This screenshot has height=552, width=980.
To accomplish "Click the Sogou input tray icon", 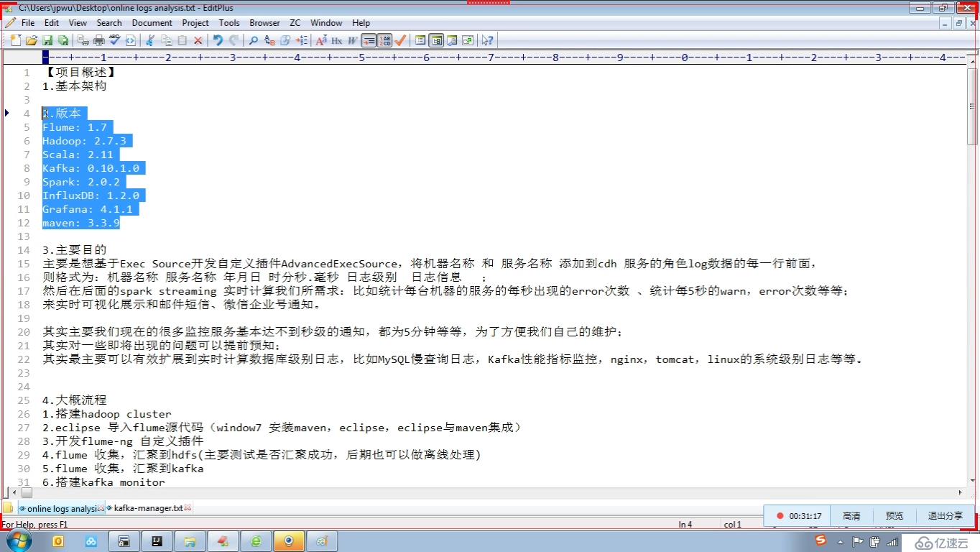I will pyautogui.click(x=820, y=540).
